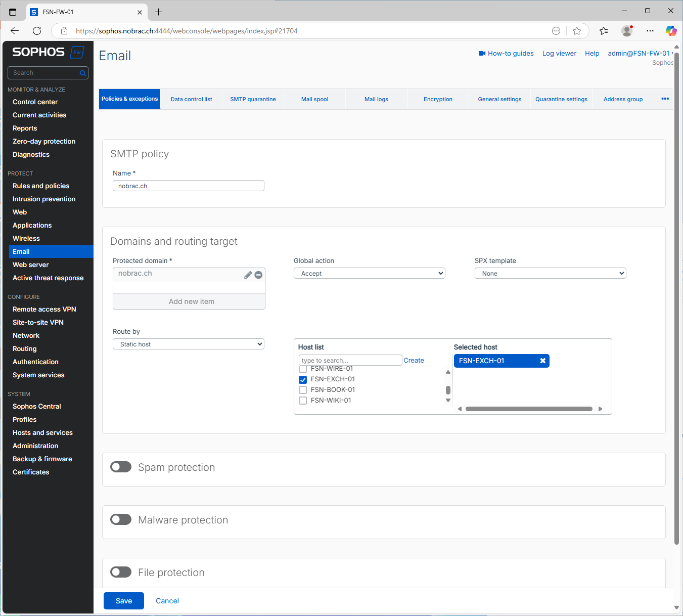The image size is (683, 616).
Task: Open a new browser tab
Action: 158,12
